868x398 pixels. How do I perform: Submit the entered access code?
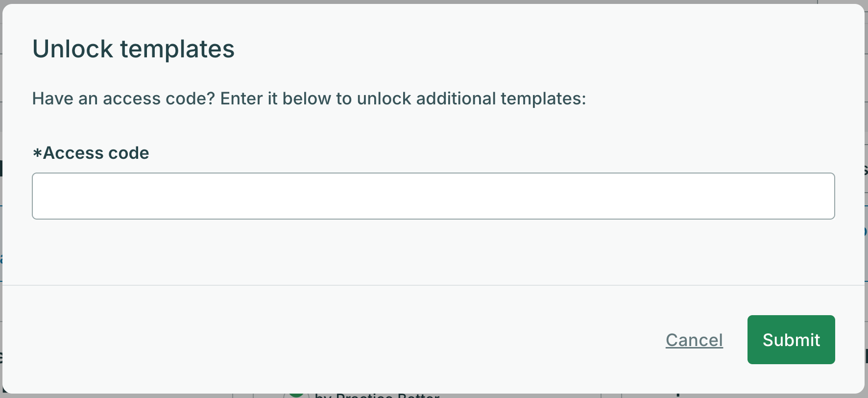[x=791, y=340]
